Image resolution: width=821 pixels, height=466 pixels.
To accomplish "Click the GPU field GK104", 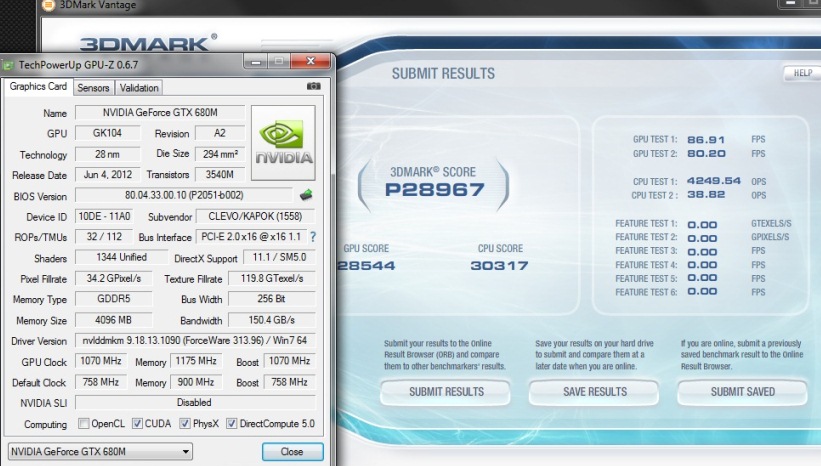I will point(107,133).
